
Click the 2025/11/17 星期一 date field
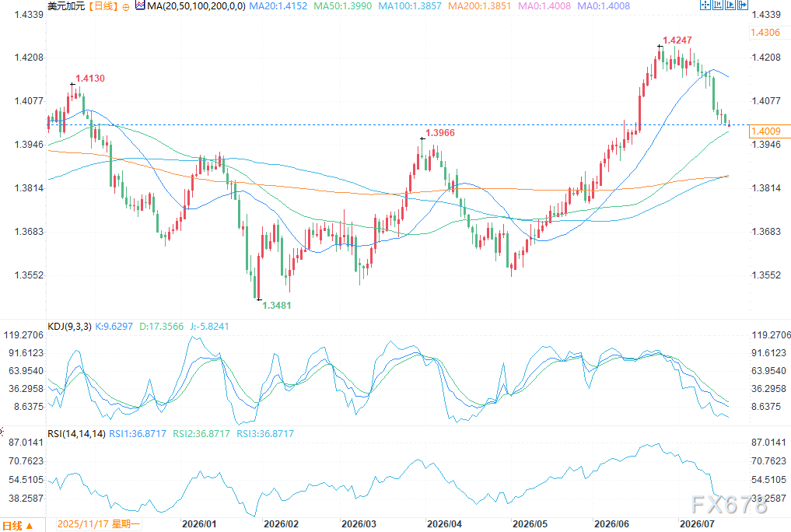coord(98,524)
